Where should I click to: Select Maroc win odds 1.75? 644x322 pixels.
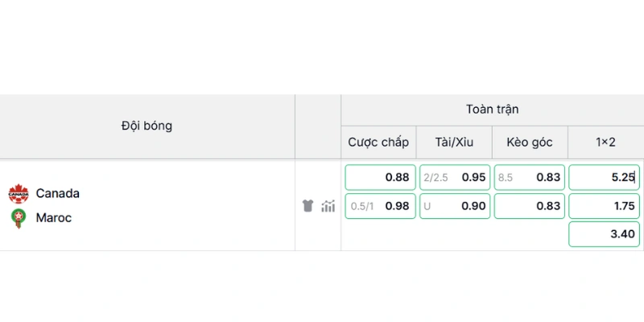(x=605, y=206)
